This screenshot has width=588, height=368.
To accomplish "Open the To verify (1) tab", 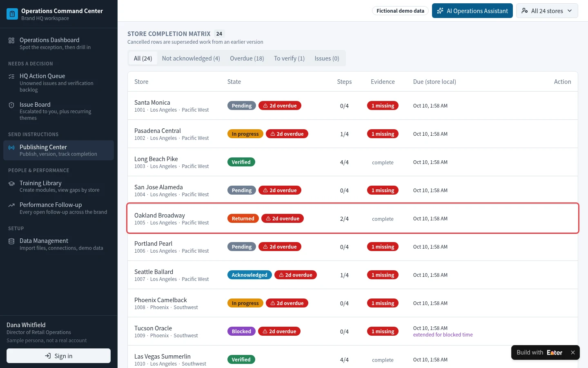I will [x=290, y=58].
